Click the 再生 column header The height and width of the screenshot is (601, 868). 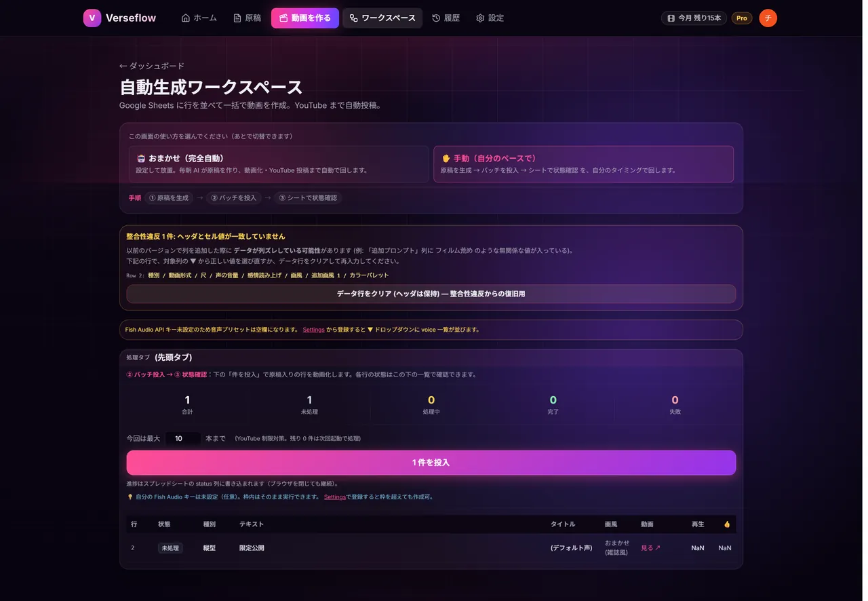pyautogui.click(x=698, y=524)
